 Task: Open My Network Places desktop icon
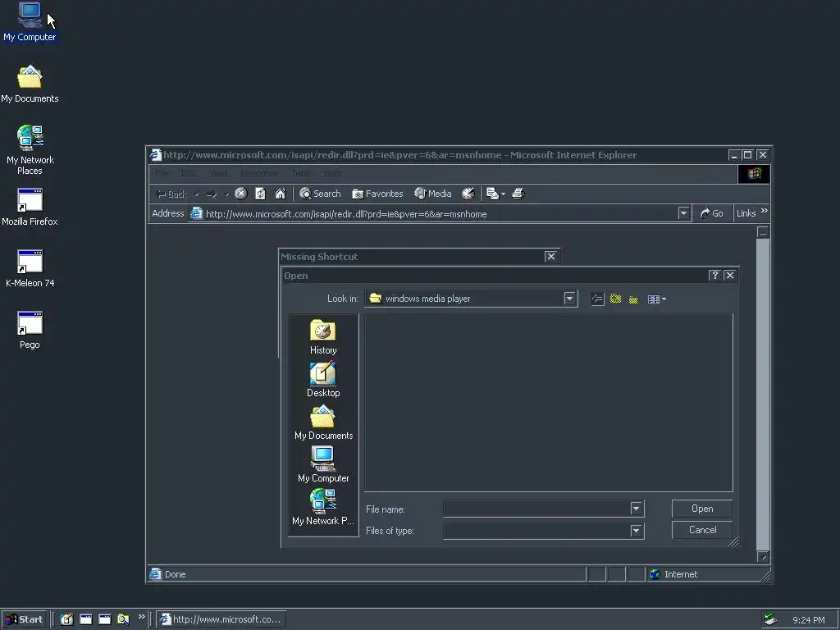[x=30, y=150]
